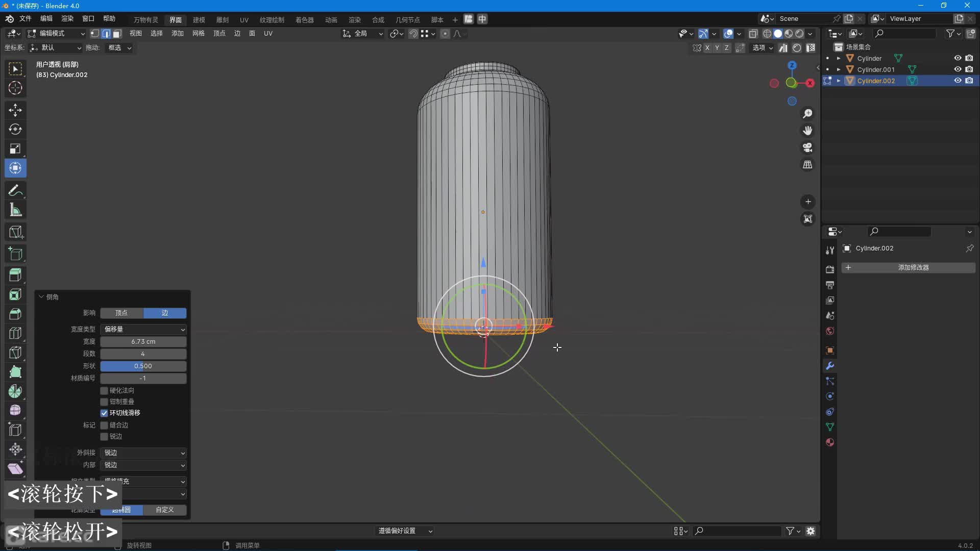The width and height of the screenshot is (980, 551).
Task: Toggle X axis mirror
Action: [x=707, y=48]
